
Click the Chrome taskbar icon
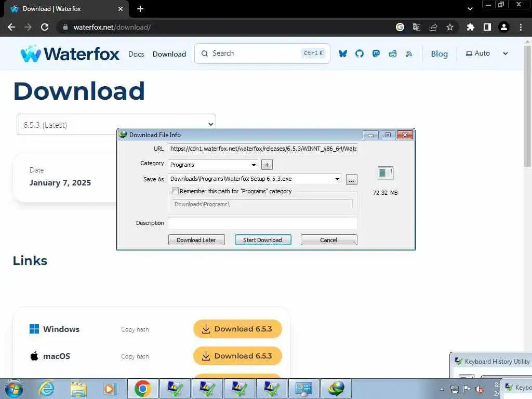pos(142,389)
